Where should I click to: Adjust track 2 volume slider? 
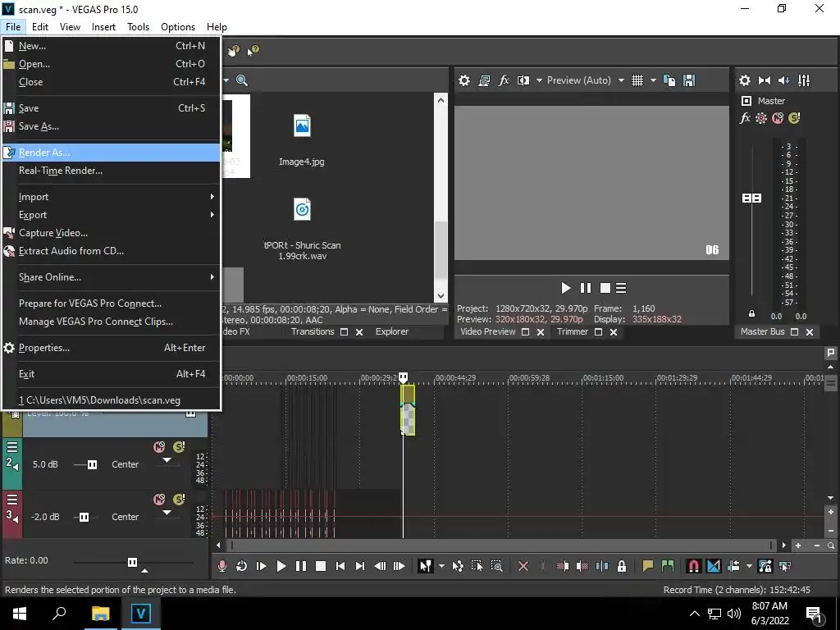92,464
